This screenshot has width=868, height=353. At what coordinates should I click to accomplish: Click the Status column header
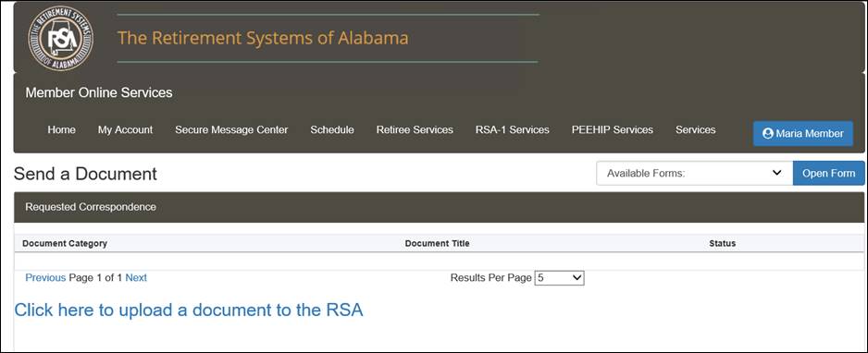click(x=723, y=243)
